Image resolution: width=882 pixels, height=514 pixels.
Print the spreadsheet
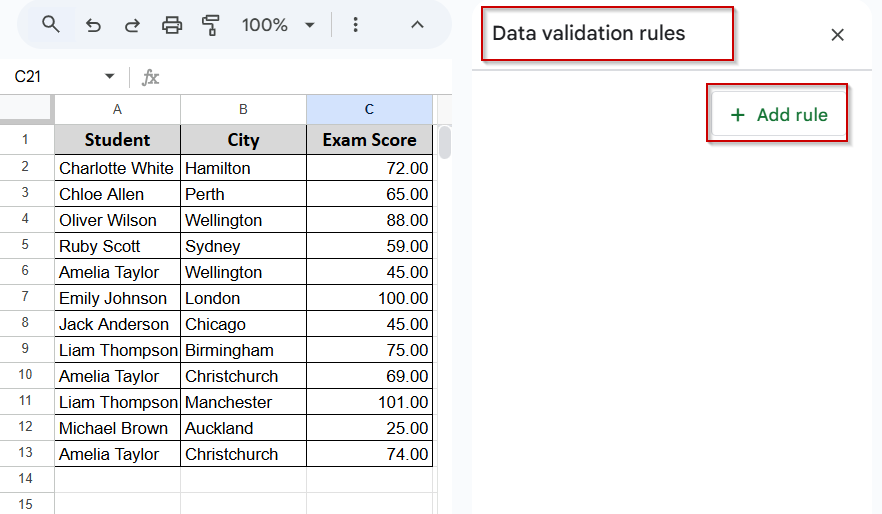[x=172, y=25]
